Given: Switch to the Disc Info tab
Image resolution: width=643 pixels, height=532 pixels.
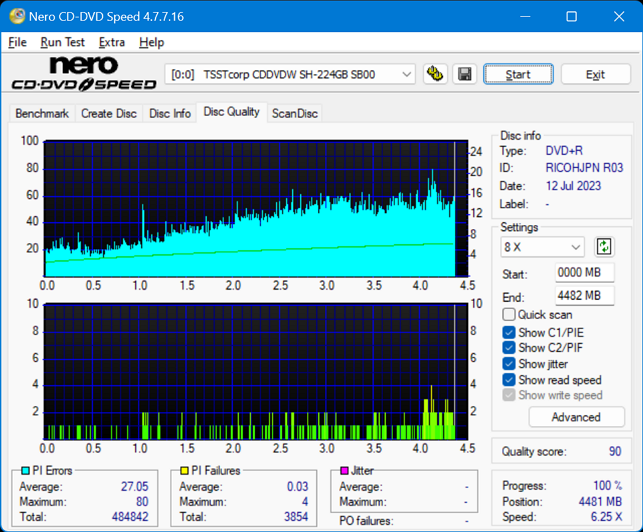Looking at the screenshot, I should [x=170, y=114].
